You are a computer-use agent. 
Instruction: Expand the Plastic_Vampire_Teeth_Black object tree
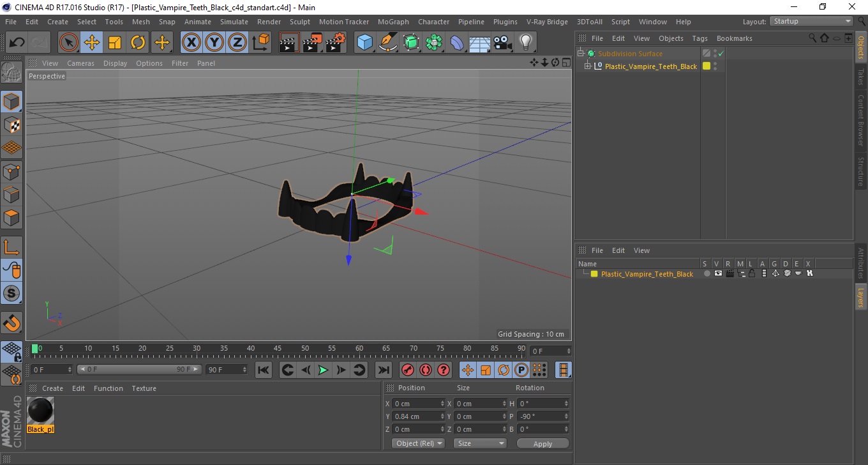588,66
